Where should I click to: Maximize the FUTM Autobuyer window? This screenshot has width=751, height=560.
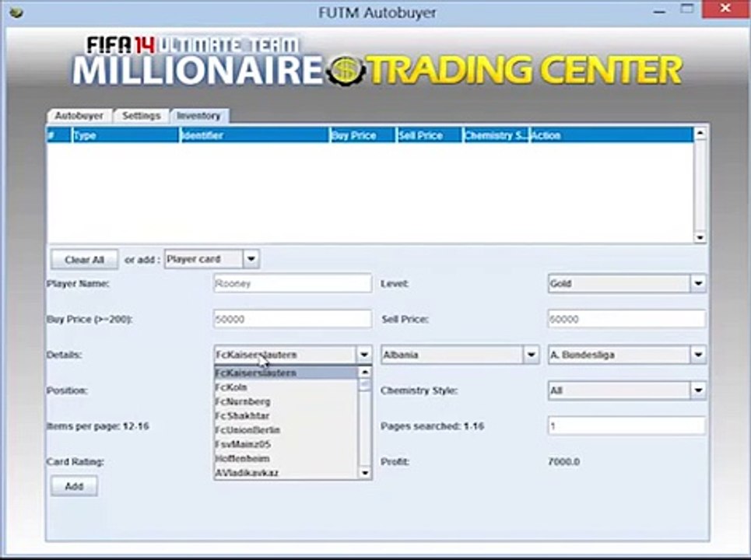click(x=687, y=9)
